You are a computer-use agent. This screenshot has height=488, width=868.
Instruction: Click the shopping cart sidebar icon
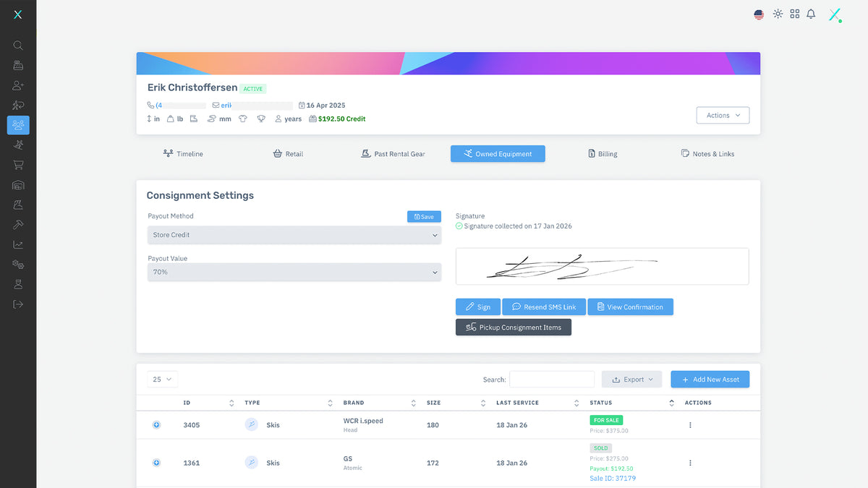click(18, 165)
